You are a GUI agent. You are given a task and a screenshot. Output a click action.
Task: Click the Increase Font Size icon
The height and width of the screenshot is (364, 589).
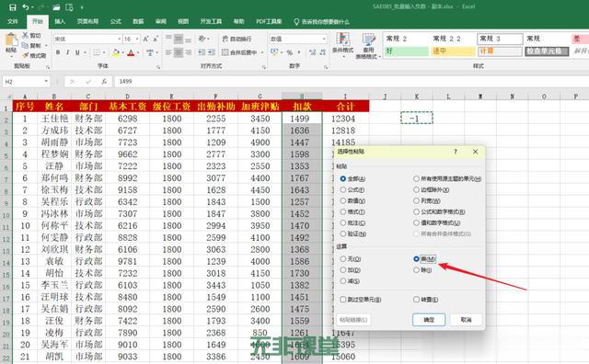[x=145, y=39]
